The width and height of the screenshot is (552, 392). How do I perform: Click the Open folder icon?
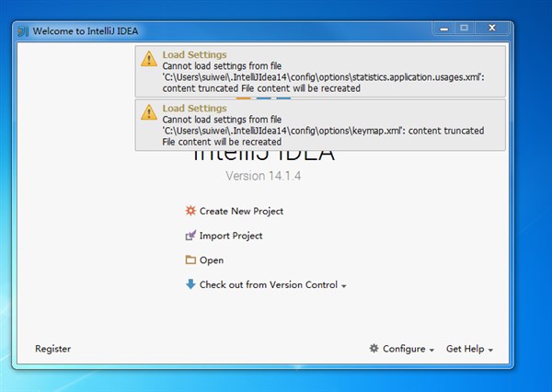(190, 260)
